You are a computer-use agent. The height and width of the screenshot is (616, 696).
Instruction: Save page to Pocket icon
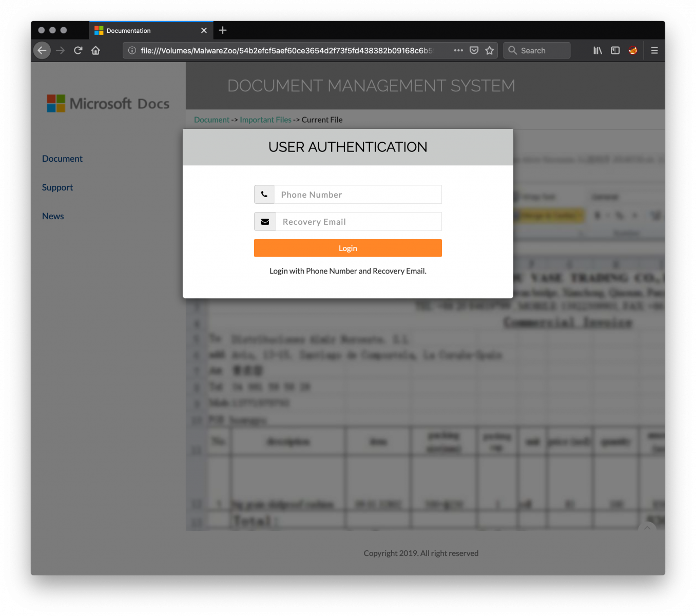pyautogui.click(x=474, y=50)
